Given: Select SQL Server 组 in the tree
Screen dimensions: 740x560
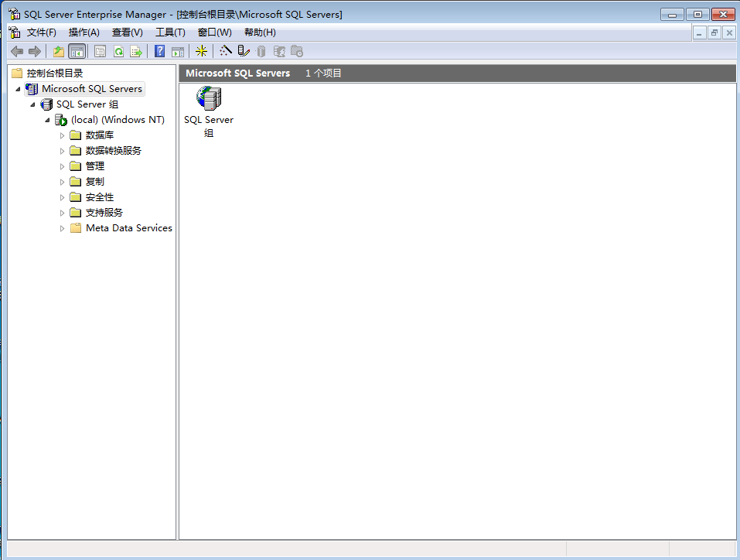Looking at the screenshot, I should [x=87, y=104].
